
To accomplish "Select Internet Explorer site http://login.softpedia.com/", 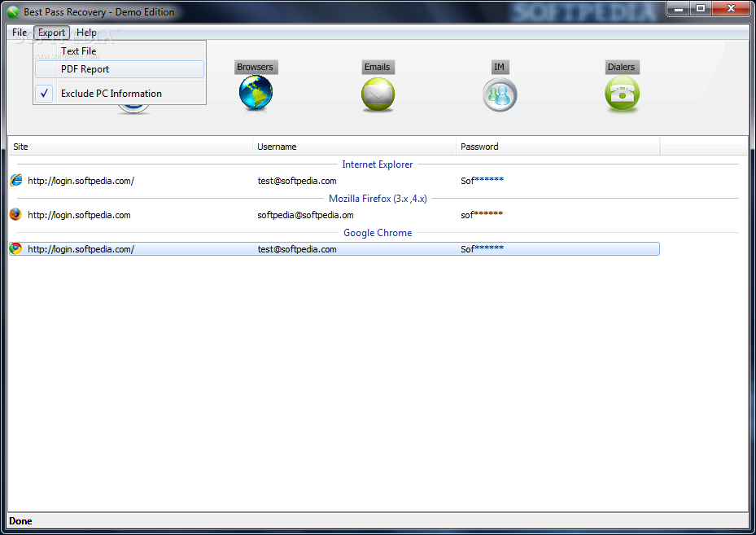I will click(x=81, y=181).
